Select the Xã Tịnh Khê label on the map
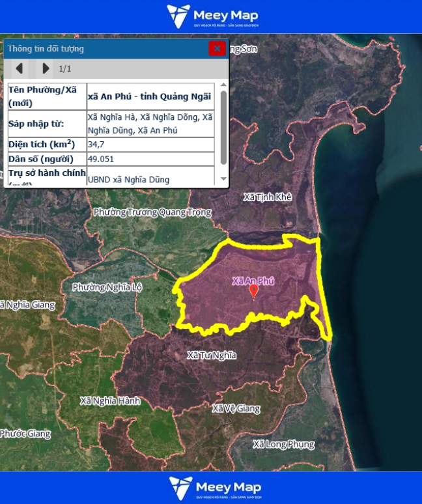The width and height of the screenshot is (422, 504). coord(267,197)
